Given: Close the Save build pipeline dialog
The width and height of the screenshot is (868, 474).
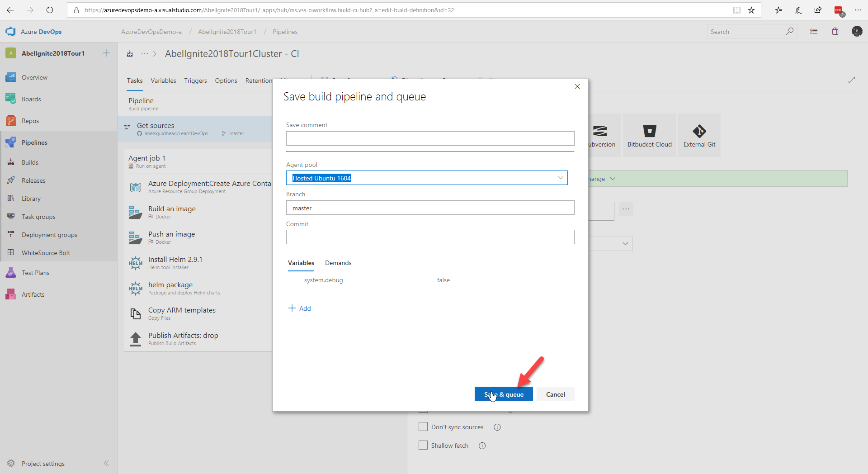Looking at the screenshot, I should tap(577, 86).
